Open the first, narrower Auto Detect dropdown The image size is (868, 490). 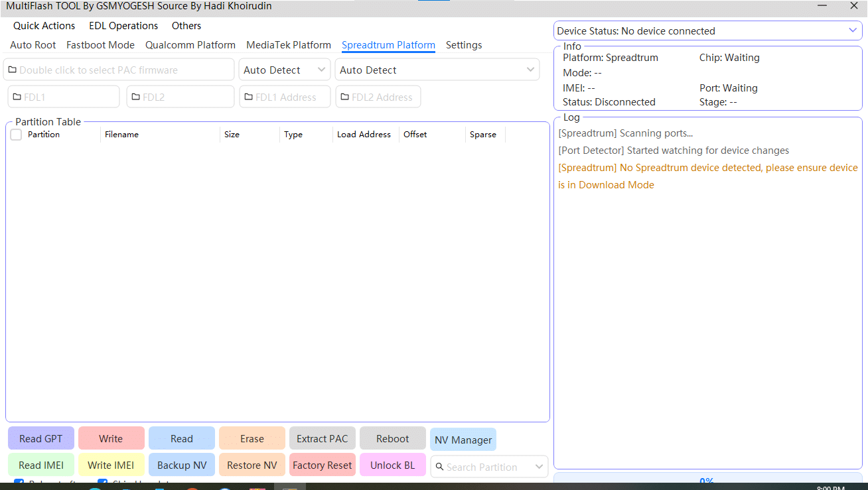click(x=321, y=70)
